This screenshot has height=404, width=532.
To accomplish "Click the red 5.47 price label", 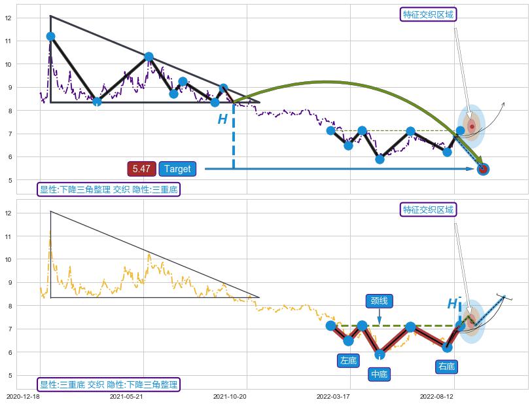I will tap(141, 169).
